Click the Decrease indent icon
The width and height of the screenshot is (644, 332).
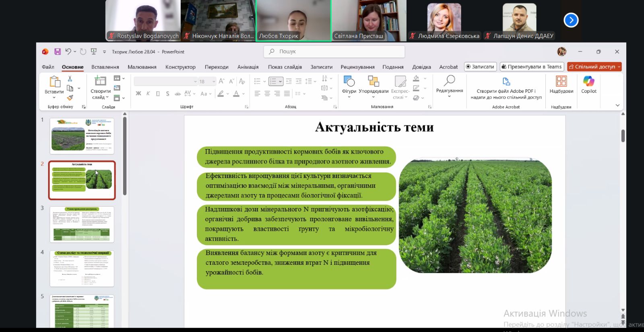coord(289,81)
